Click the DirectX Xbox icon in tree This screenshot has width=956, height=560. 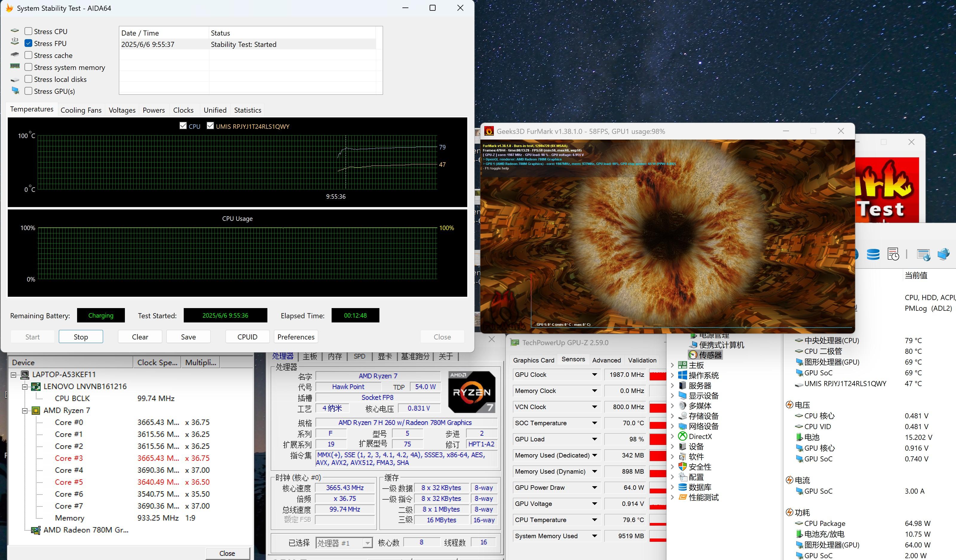[x=682, y=436]
